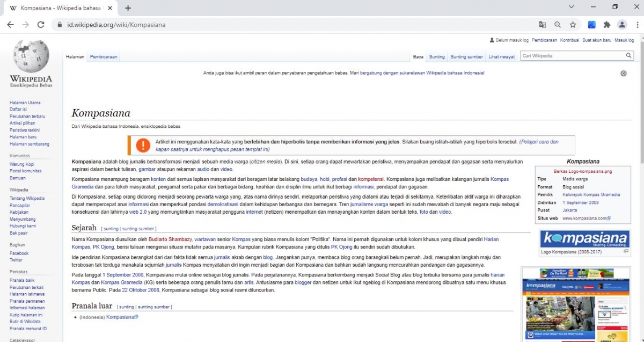Viewport: 644px width, 342px height.
Task: Open a new tab with plus button
Action: coord(128,8)
